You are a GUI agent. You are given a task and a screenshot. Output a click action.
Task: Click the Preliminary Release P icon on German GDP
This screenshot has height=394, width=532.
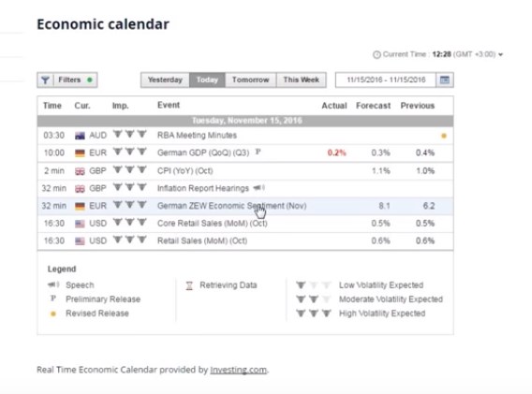pyautogui.click(x=258, y=152)
